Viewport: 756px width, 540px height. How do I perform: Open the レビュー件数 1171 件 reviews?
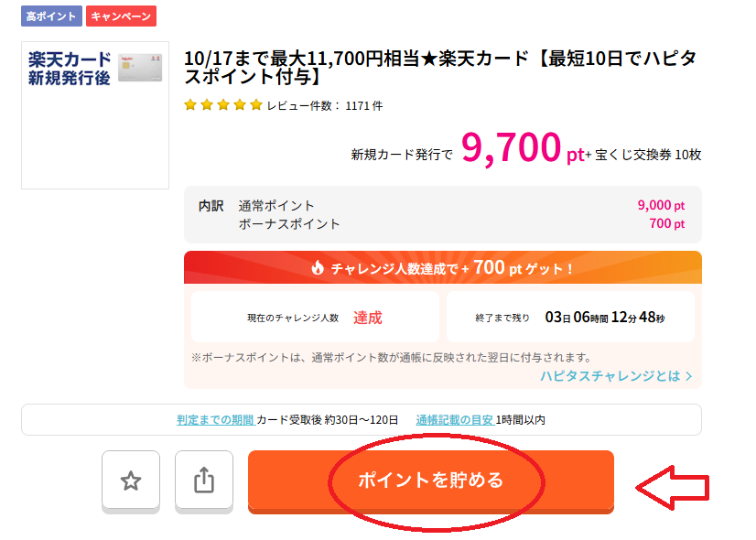[x=325, y=105]
